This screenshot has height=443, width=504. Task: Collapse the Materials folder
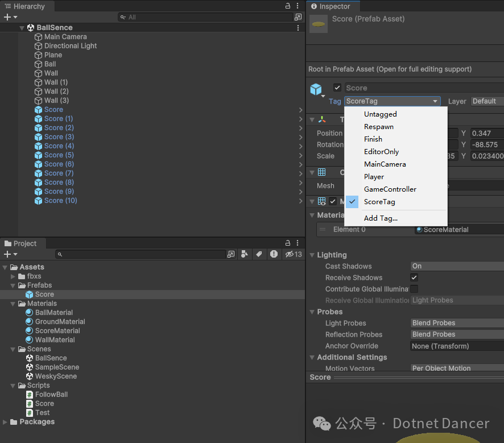[13, 304]
